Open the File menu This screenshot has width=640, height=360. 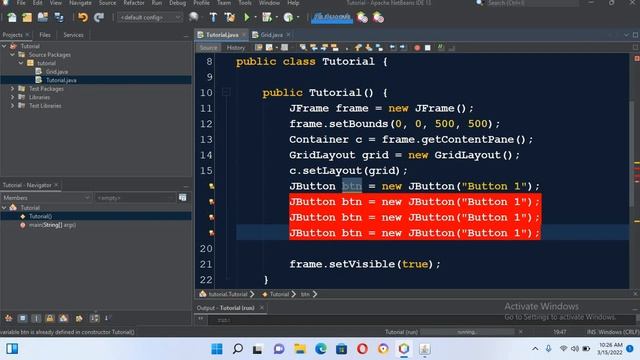tap(21, 3)
